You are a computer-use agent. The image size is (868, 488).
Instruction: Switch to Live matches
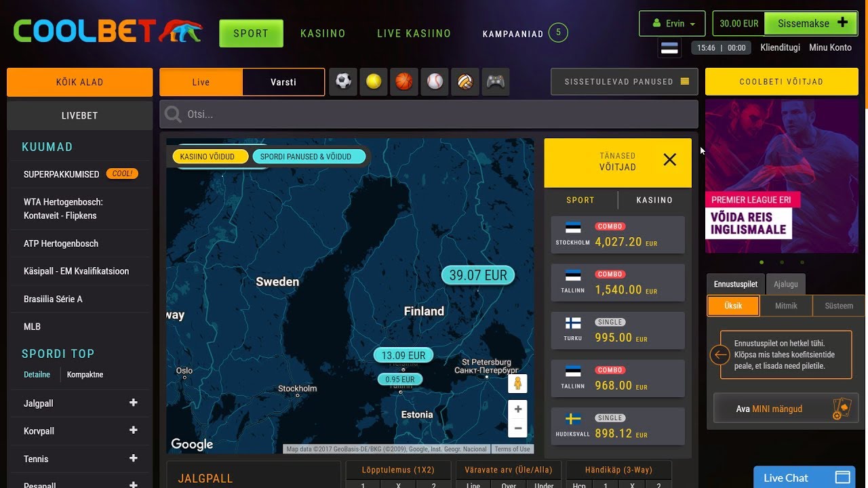[201, 82]
